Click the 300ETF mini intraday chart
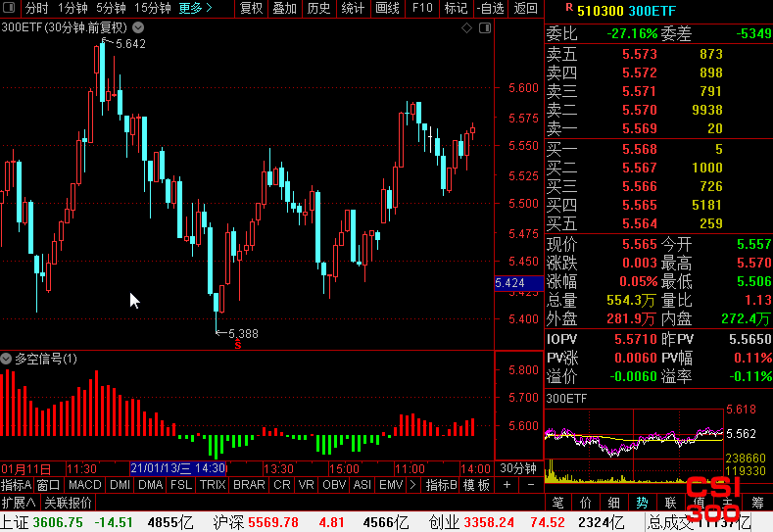Image resolution: width=773 pixels, height=532 pixels. [x=635, y=444]
